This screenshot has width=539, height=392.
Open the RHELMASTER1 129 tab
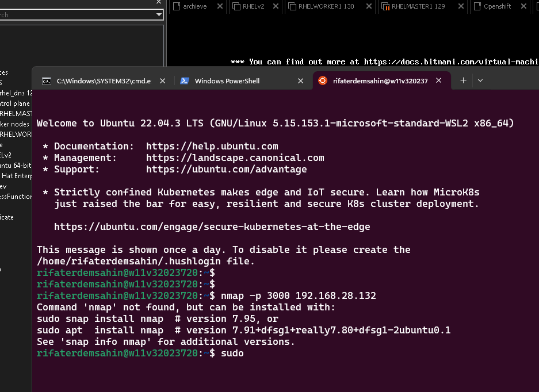coord(418,6)
